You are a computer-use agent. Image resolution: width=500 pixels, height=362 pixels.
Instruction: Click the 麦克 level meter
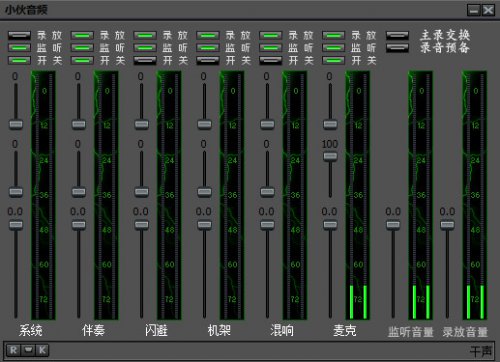(358, 195)
